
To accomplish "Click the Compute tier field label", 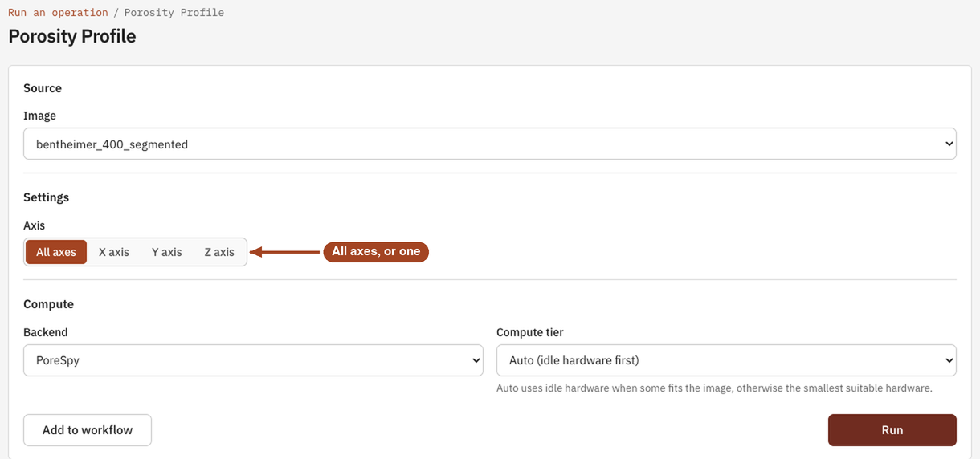I will [x=530, y=332].
